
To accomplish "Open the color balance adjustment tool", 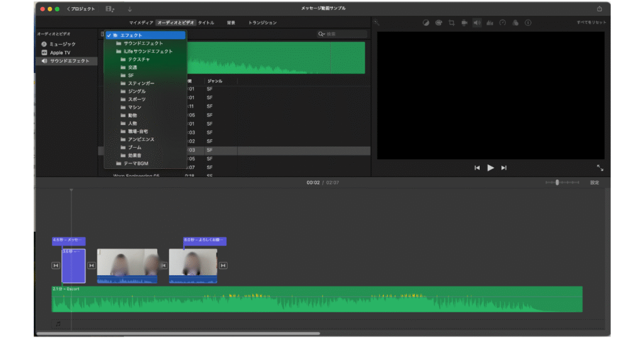I will [426, 23].
